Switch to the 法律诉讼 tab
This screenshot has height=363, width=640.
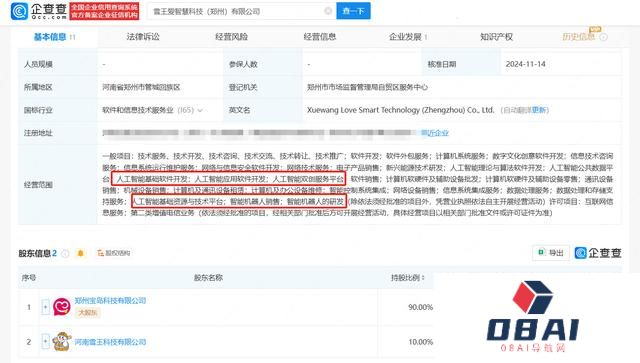coord(143,37)
